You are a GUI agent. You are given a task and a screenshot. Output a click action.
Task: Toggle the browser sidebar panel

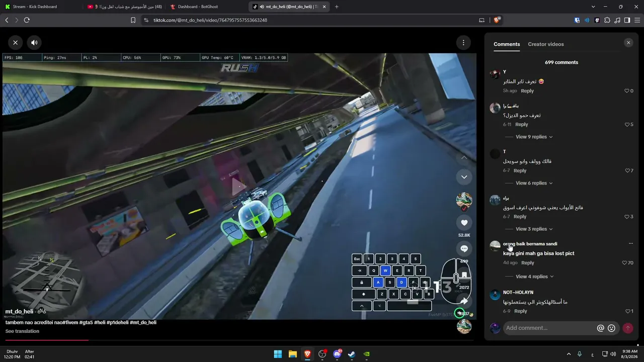click(x=627, y=20)
